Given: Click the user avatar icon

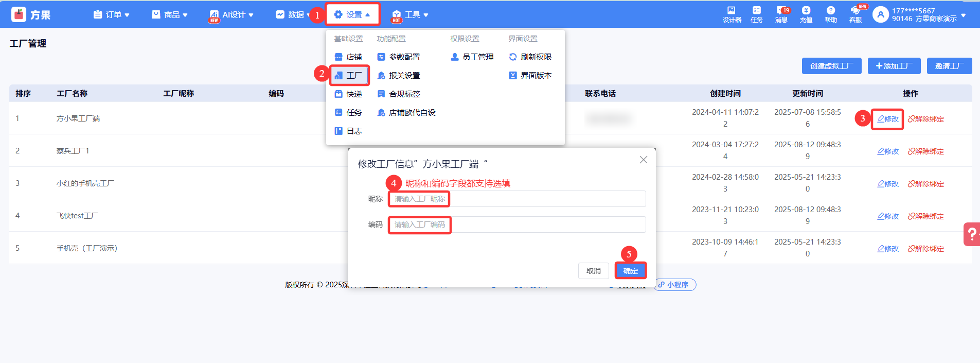Looking at the screenshot, I should pyautogui.click(x=881, y=15).
